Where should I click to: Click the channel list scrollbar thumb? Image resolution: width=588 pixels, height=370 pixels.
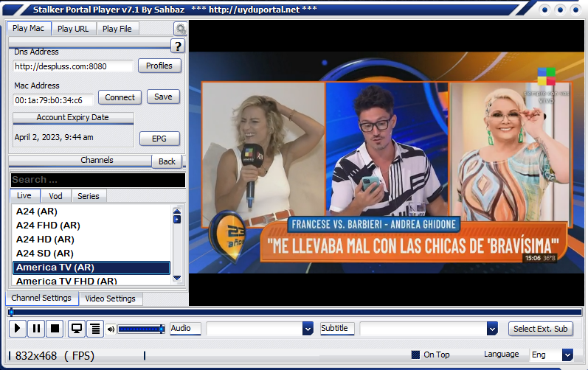pyautogui.click(x=177, y=220)
